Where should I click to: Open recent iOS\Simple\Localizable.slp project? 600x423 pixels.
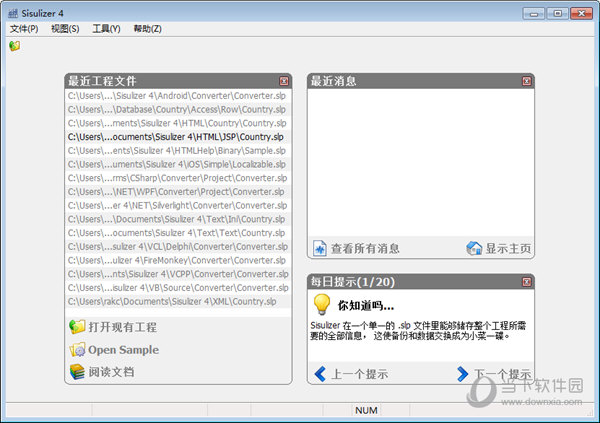click(178, 165)
